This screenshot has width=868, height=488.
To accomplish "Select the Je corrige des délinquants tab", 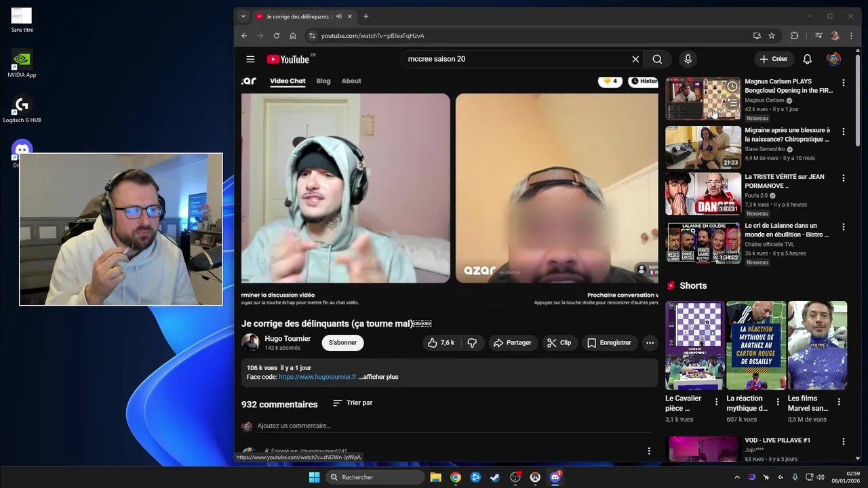I will tap(298, 16).
